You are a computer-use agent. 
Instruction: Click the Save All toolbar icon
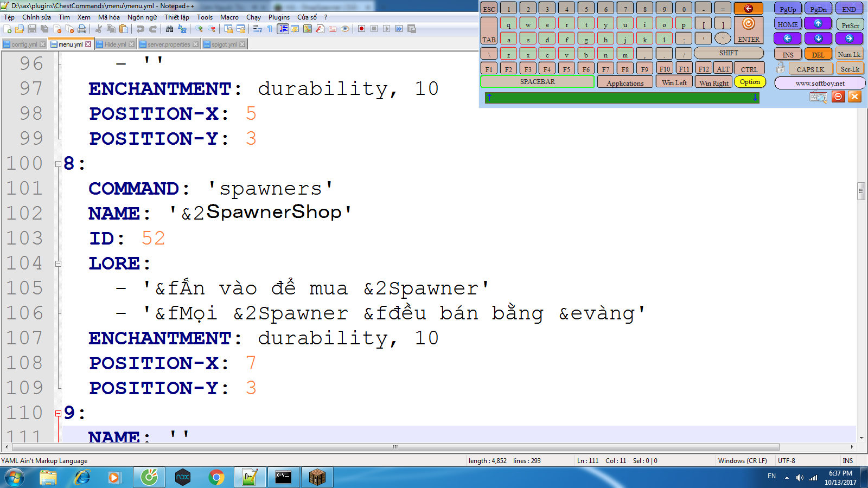pyautogui.click(x=44, y=29)
